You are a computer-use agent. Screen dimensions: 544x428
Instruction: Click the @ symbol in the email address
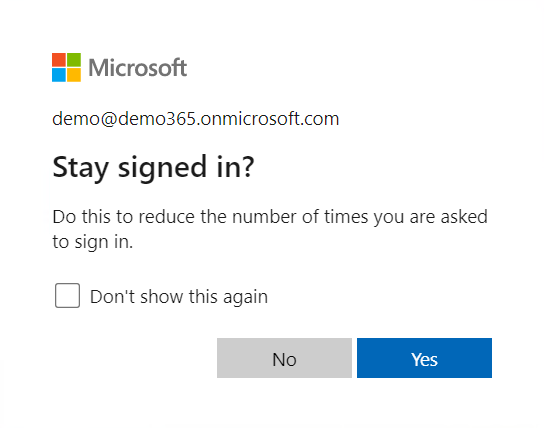point(109,119)
